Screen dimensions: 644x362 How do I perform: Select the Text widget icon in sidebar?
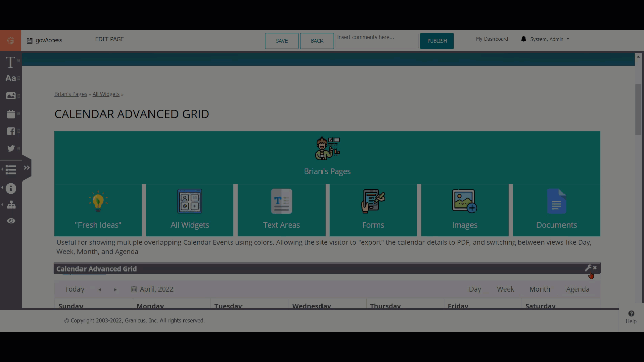[10, 62]
